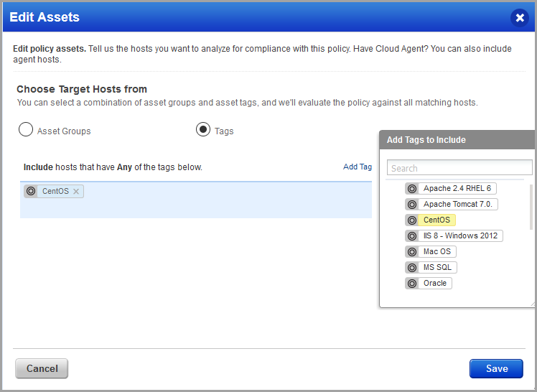
Task: Select the Tags radio button
Action: click(203, 129)
